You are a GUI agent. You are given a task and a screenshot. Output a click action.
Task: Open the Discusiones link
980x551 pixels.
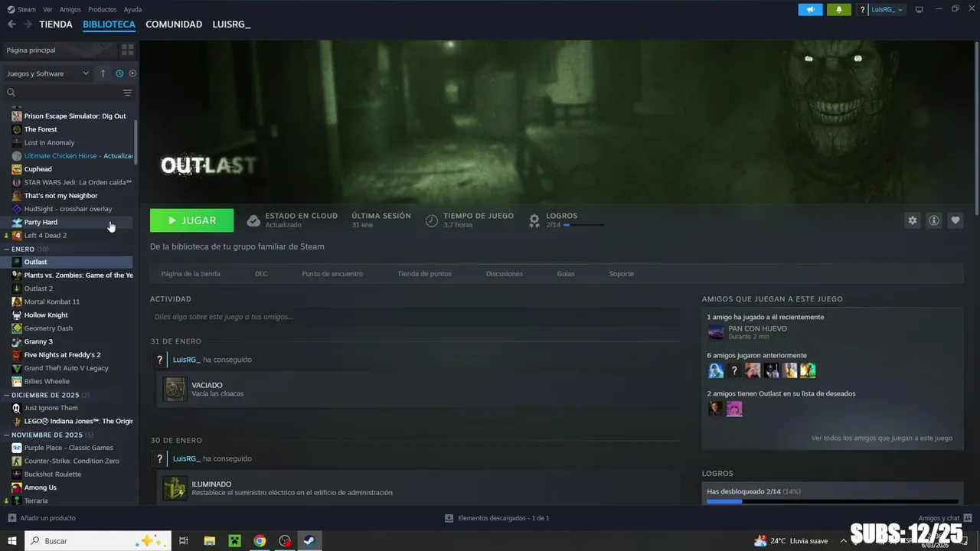tap(505, 273)
